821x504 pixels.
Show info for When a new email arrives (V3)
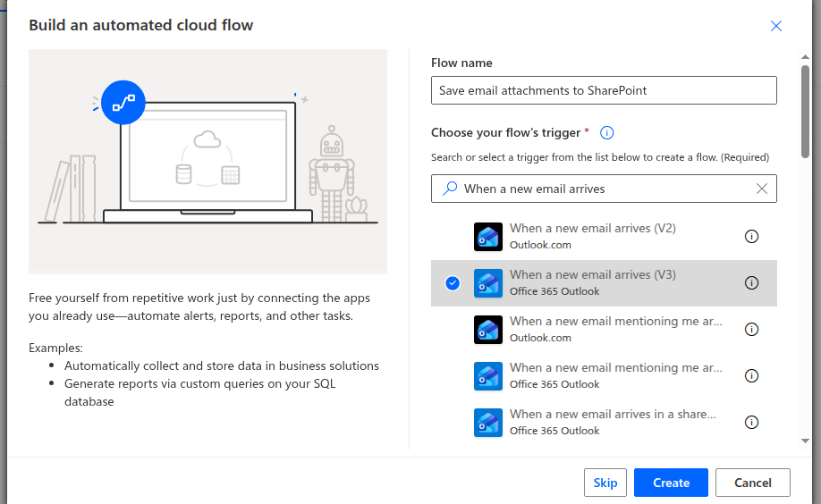point(751,283)
